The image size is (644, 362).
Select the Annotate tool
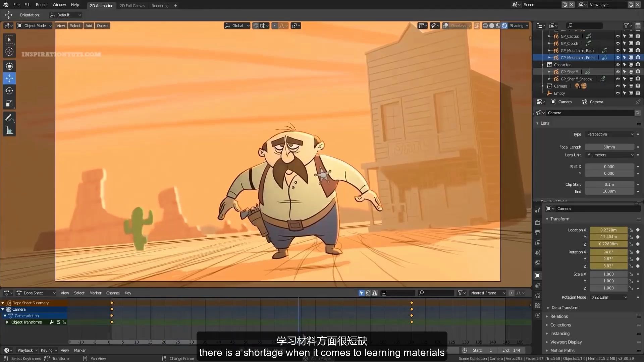coord(9,117)
